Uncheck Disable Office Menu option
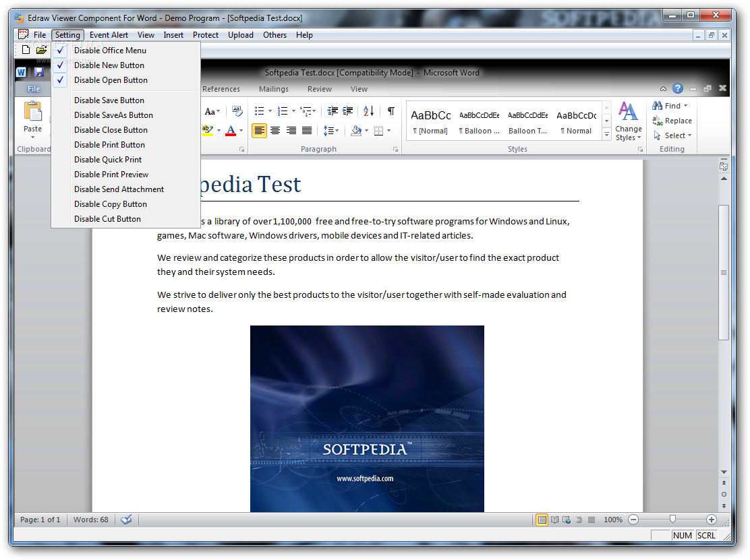The width and height of the screenshot is (750, 560). pos(125,50)
